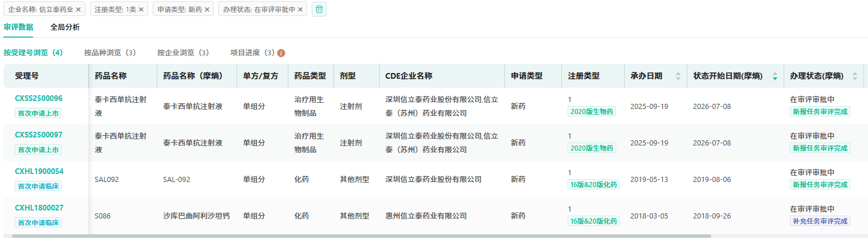Click 16版&20版化药 tag in CXHL1900054 row
This screenshot has width=868, height=247.
tap(594, 184)
